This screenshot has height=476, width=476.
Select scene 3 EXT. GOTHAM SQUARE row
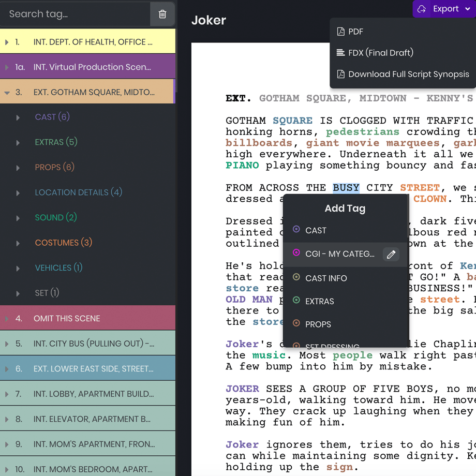[x=88, y=92]
